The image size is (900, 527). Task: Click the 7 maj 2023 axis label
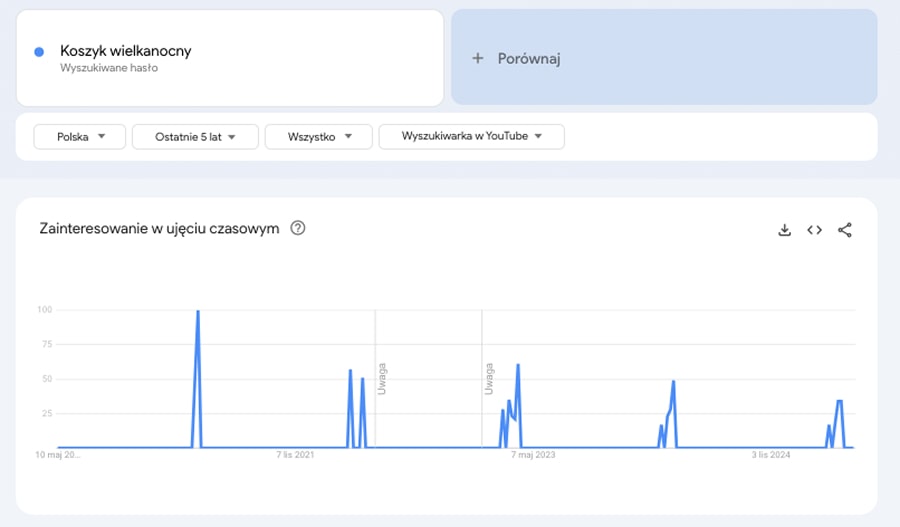point(533,455)
